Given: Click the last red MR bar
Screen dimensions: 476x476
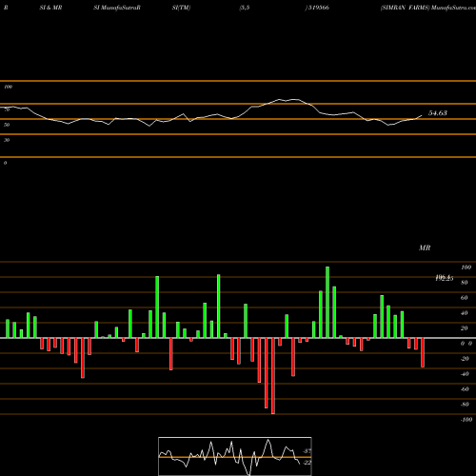Looking at the screenshot, I should (x=423, y=352).
